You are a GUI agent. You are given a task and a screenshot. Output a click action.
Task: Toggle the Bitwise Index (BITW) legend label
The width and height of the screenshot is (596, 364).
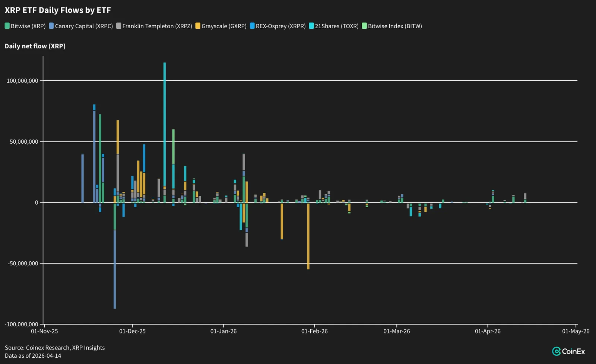pos(395,26)
